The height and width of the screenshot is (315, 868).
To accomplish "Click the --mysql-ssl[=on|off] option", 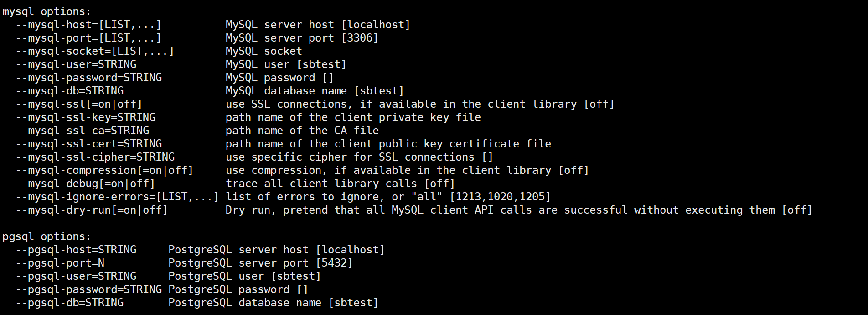I will [79, 104].
